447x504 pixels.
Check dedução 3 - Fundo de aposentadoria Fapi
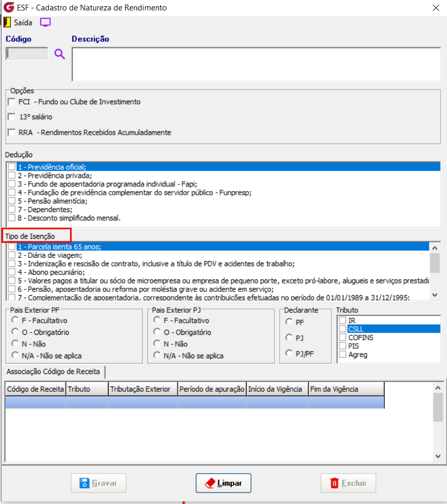click(12, 184)
